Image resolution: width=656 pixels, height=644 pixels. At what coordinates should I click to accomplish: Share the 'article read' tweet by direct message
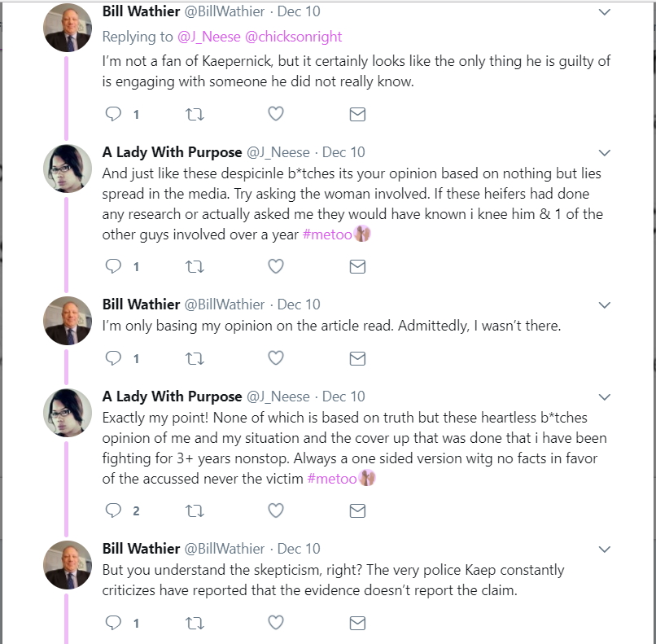(357, 358)
